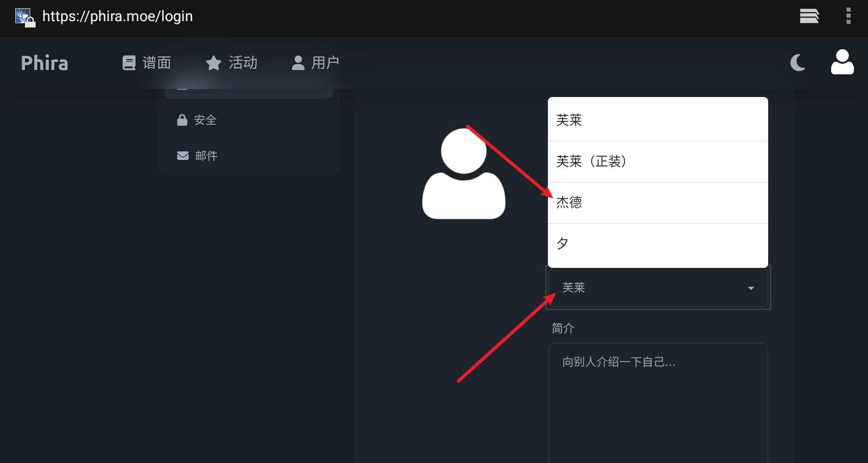The width and height of the screenshot is (868, 463).
Task: Choose the 夕 option from the list
Action: click(658, 244)
